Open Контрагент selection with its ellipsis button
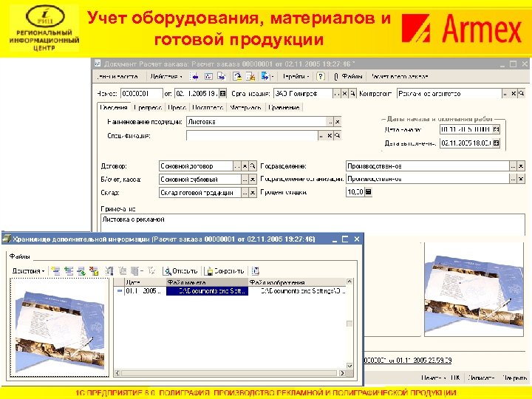532x399 pixels. [x=505, y=93]
